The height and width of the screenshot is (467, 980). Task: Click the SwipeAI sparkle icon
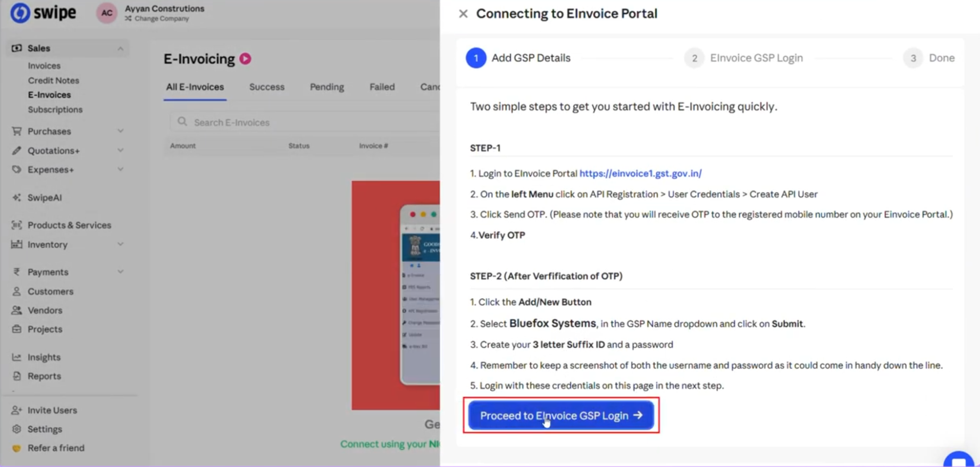point(16,197)
